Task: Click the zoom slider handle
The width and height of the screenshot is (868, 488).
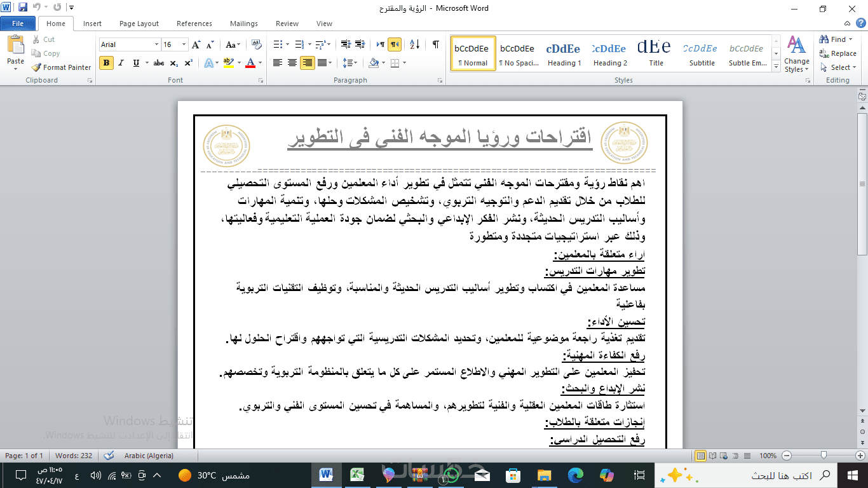Action: pos(824,456)
